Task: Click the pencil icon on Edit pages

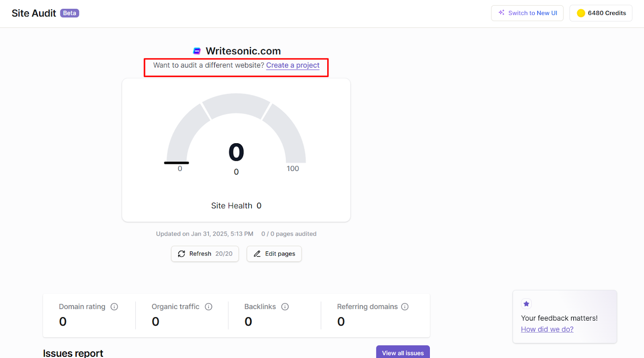Action: [x=257, y=254]
